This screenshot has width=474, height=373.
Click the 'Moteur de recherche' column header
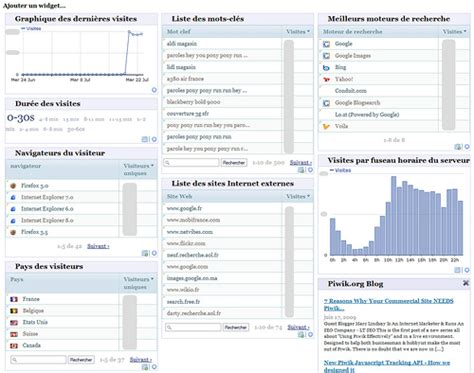352,32
